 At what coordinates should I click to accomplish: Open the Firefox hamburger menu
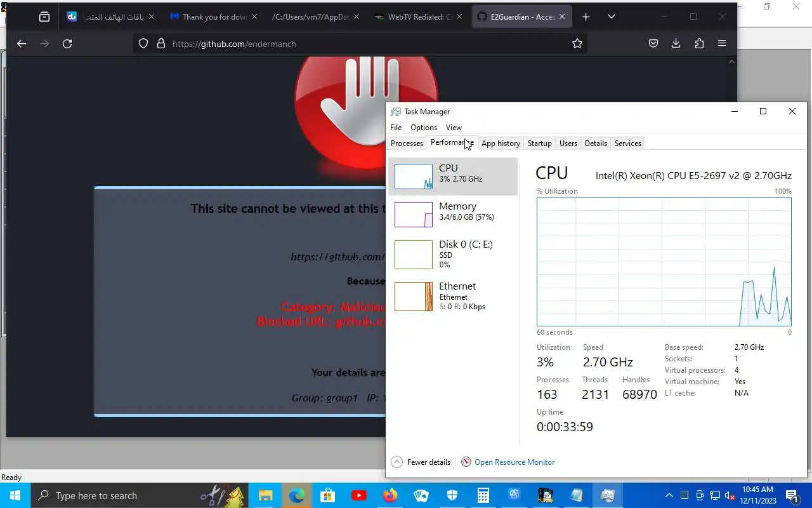pos(722,44)
